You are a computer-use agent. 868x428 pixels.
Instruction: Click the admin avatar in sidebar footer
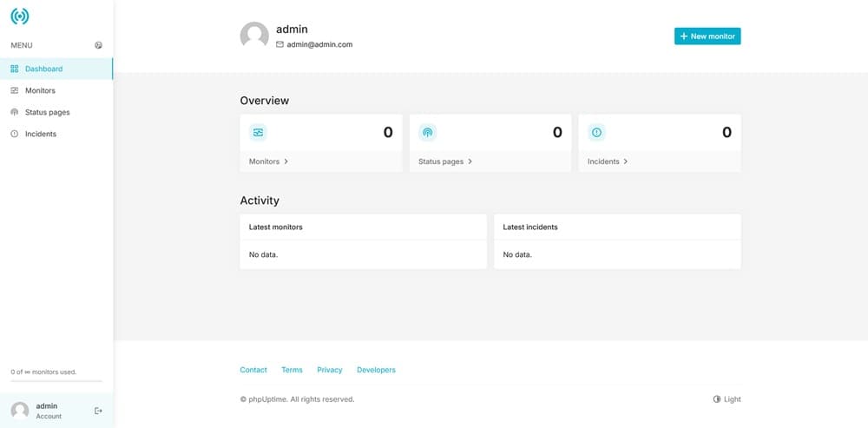(x=20, y=411)
